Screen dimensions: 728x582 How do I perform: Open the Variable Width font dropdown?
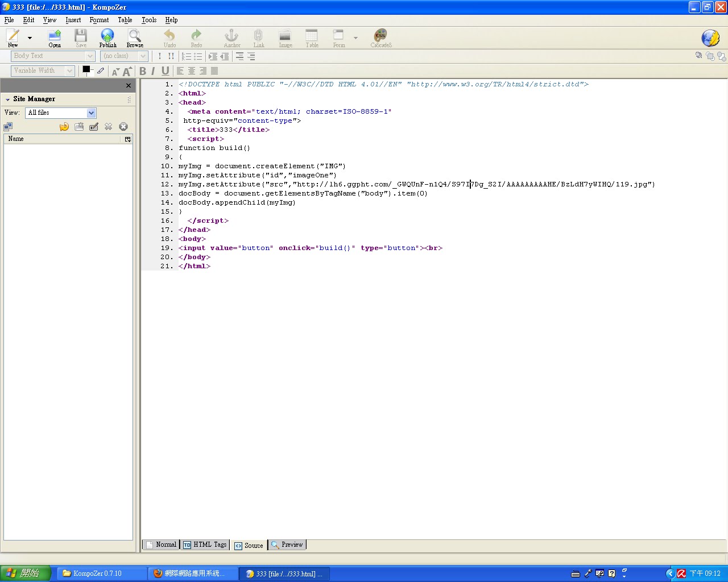click(43, 70)
